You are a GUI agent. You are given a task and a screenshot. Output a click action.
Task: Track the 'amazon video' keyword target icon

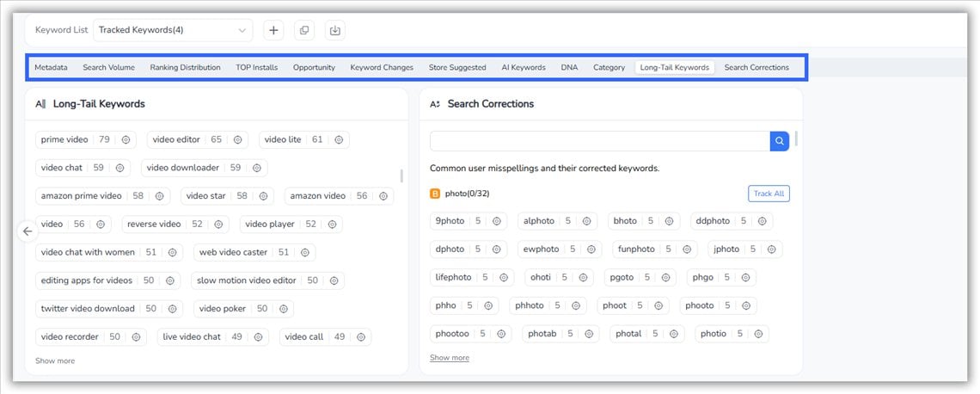(x=383, y=196)
